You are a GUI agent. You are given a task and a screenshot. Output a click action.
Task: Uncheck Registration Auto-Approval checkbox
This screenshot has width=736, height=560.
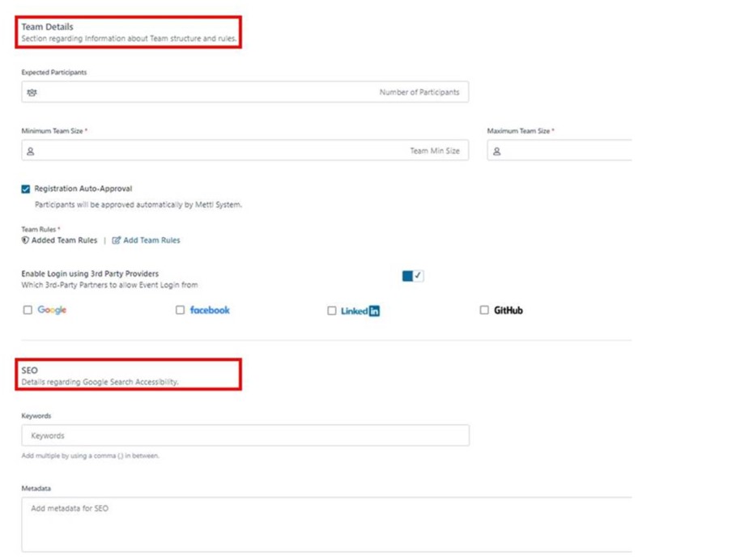(x=26, y=189)
